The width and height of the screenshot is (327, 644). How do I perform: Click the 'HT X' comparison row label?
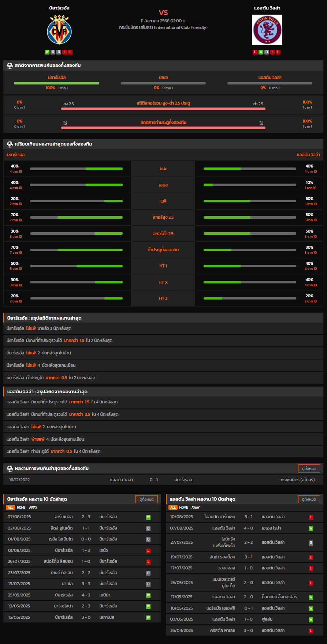coord(163,282)
